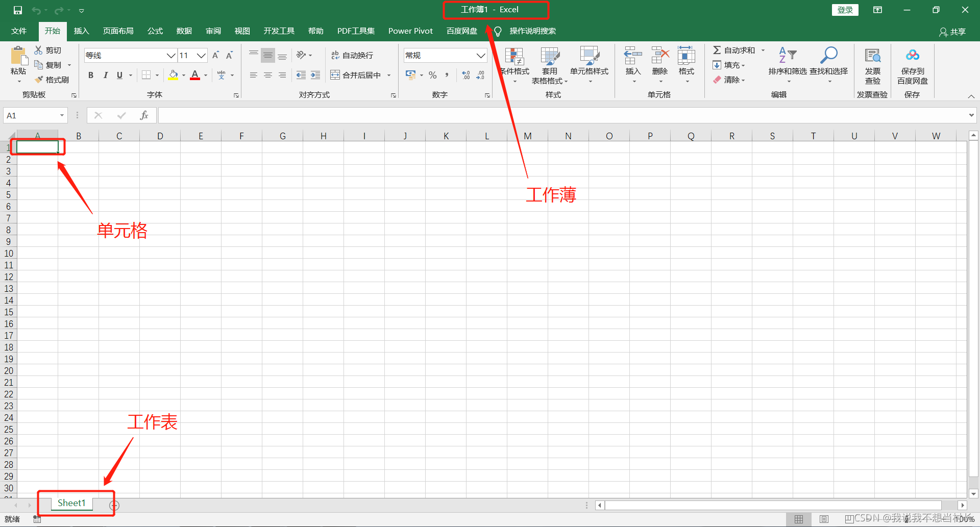Switch to Formulas (公式) tab
The image size is (980, 527).
(155, 31)
